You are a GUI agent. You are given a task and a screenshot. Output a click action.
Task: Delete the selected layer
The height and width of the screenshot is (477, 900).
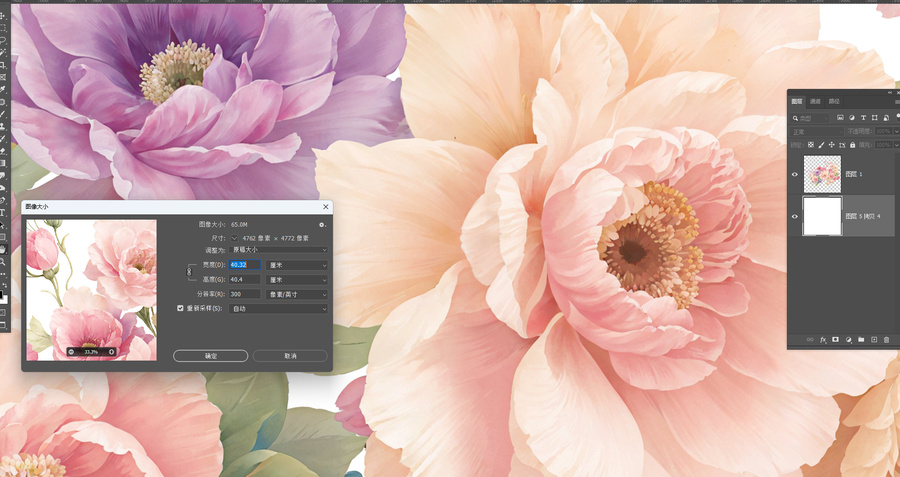pos(887,340)
